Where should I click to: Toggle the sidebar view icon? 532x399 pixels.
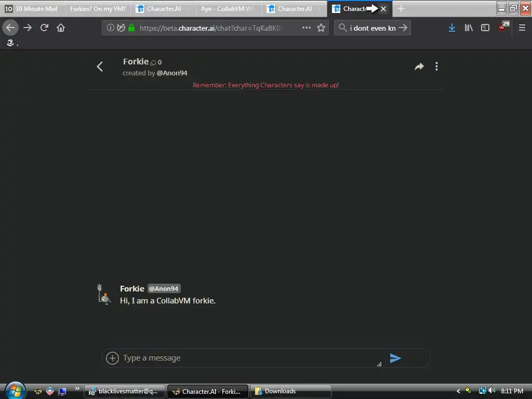click(x=485, y=28)
